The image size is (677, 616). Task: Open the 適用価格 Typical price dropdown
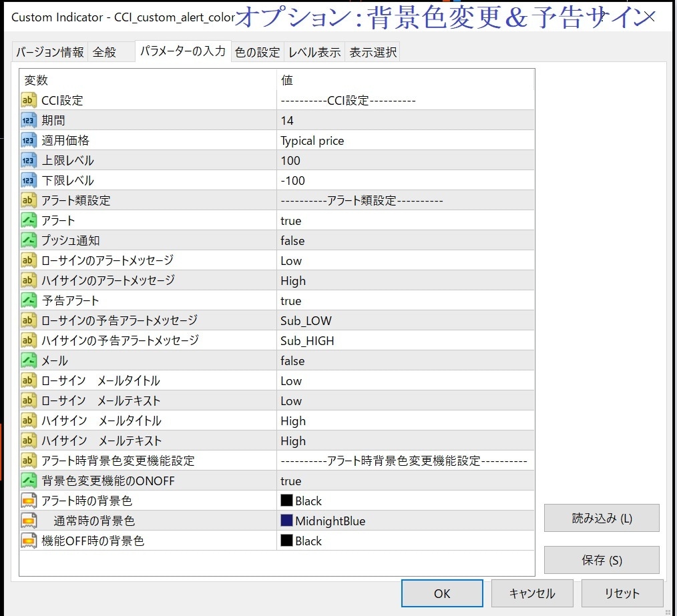pyautogui.click(x=405, y=140)
